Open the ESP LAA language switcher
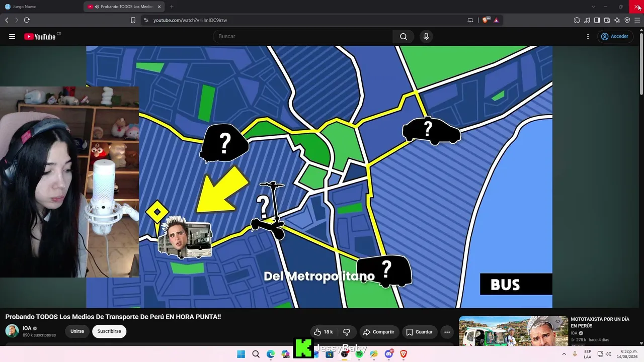Image resolution: width=644 pixels, height=362 pixels. coord(588,354)
